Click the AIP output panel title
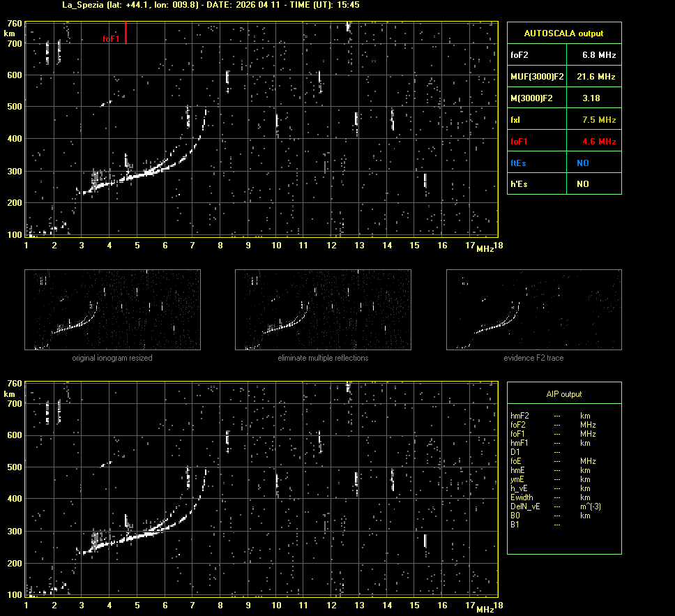 point(563,394)
